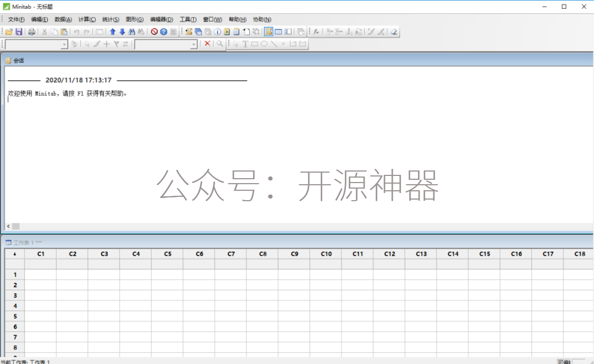Click the Redo arrow icon
The image size is (594, 364).
click(86, 32)
